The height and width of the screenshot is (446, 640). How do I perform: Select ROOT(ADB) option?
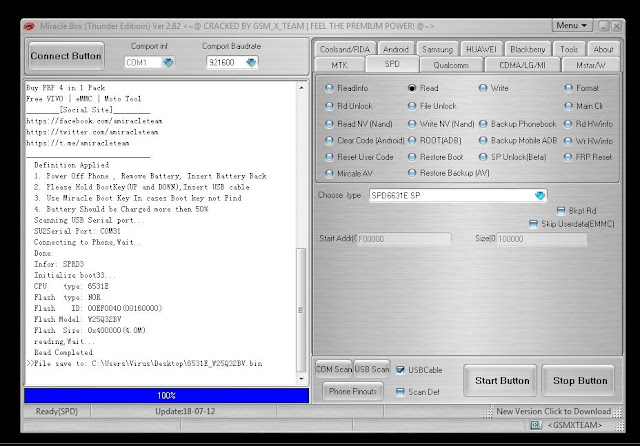click(435, 140)
